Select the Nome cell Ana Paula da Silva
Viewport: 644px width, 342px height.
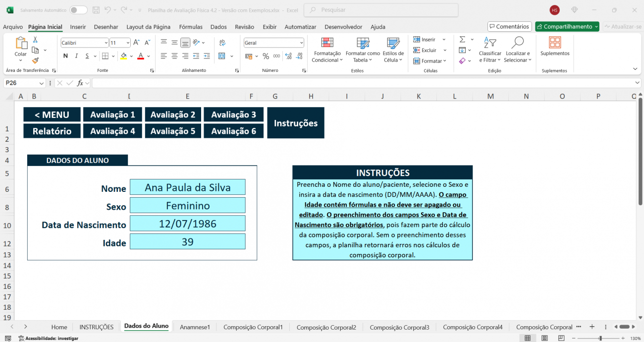188,187
